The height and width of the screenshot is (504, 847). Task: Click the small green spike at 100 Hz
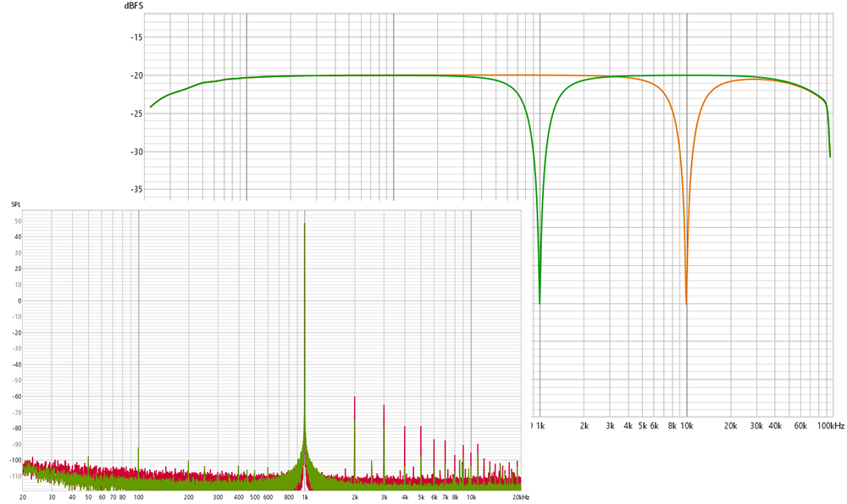pyautogui.click(x=138, y=448)
